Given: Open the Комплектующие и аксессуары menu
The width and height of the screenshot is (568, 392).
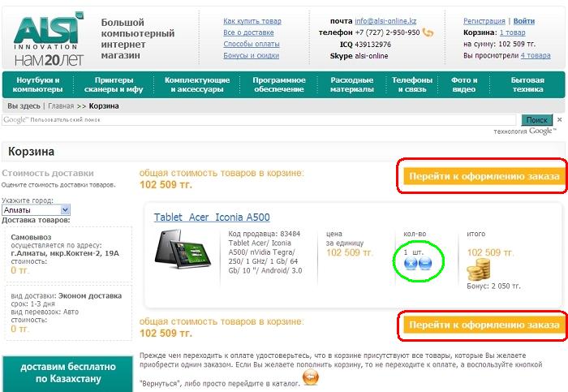Looking at the screenshot, I should pyautogui.click(x=197, y=84).
